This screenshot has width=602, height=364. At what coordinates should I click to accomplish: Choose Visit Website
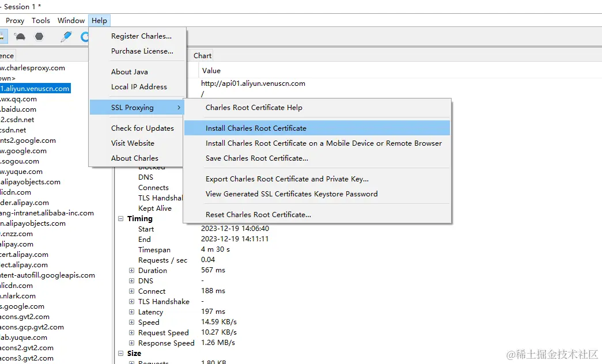click(x=133, y=143)
